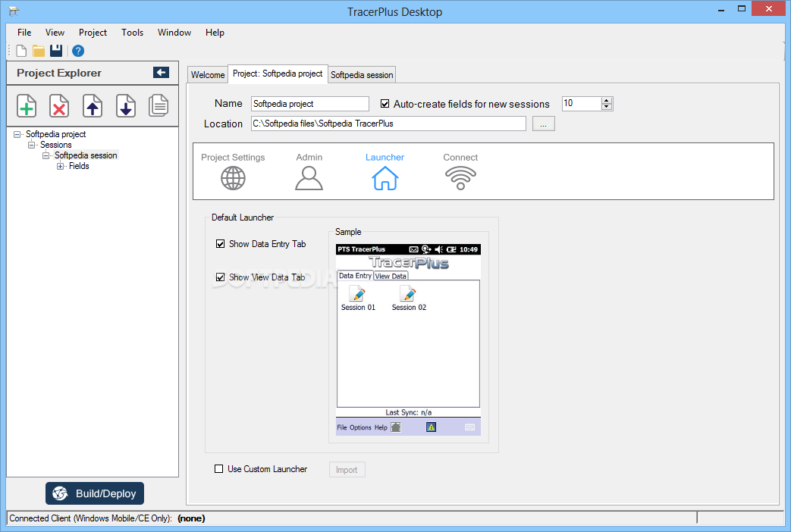This screenshot has height=532, width=791.
Task: Collapse the Softpedia project tree node
Action: tap(17, 134)
